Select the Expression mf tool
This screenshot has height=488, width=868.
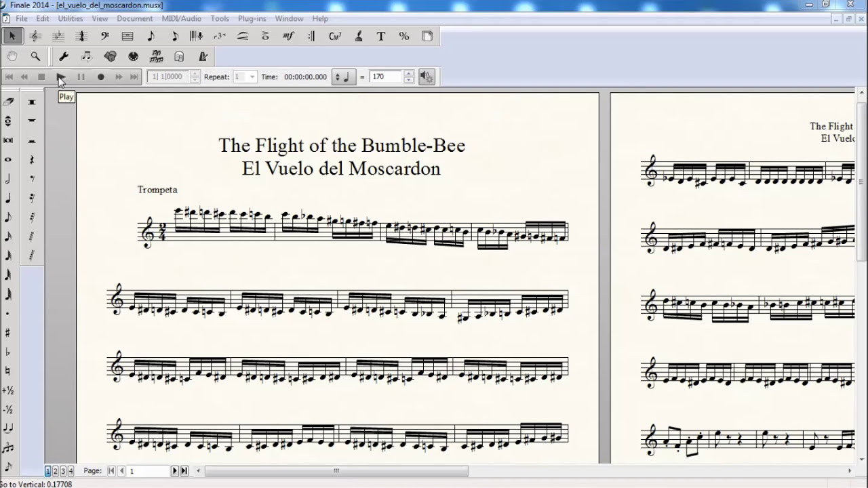point(288,36)
